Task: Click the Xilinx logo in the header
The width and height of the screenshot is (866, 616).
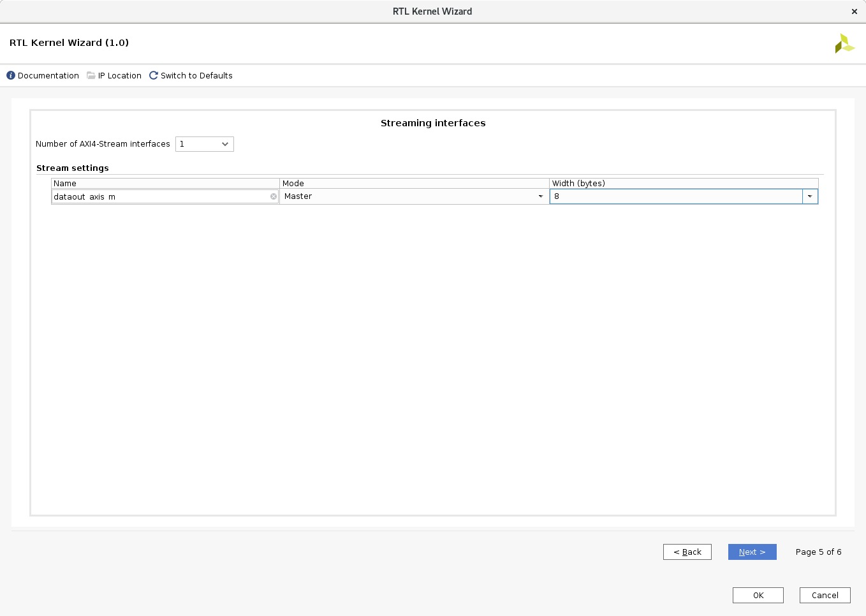Action: click(844, 43)
